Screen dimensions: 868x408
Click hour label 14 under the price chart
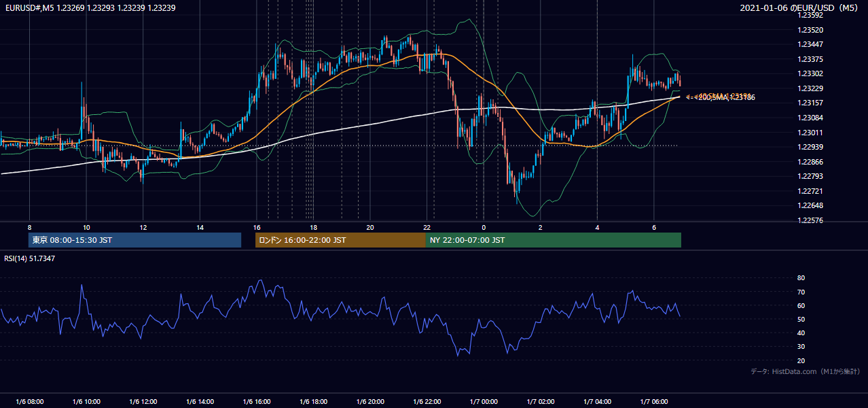[x=200, y=227]
